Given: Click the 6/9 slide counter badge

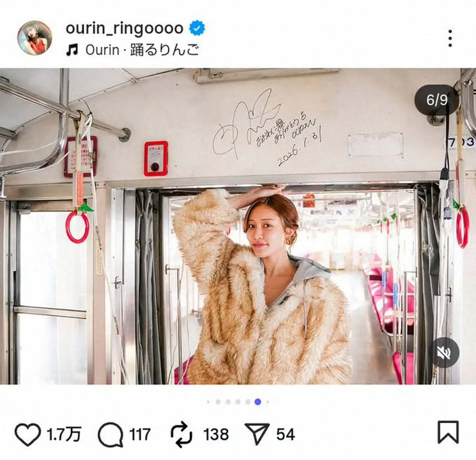Looking at the screenshot, I should 437,100.
